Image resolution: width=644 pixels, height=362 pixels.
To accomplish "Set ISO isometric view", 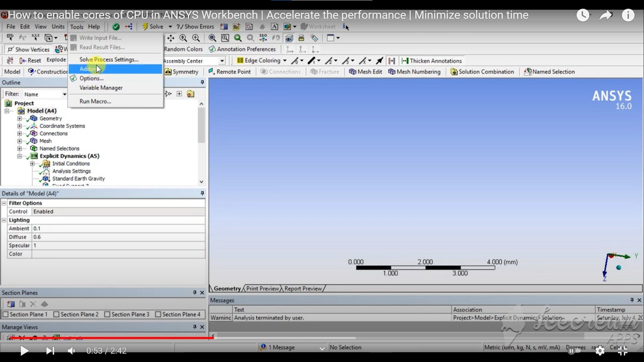I will pyautogui.click(x=263, y=38).
